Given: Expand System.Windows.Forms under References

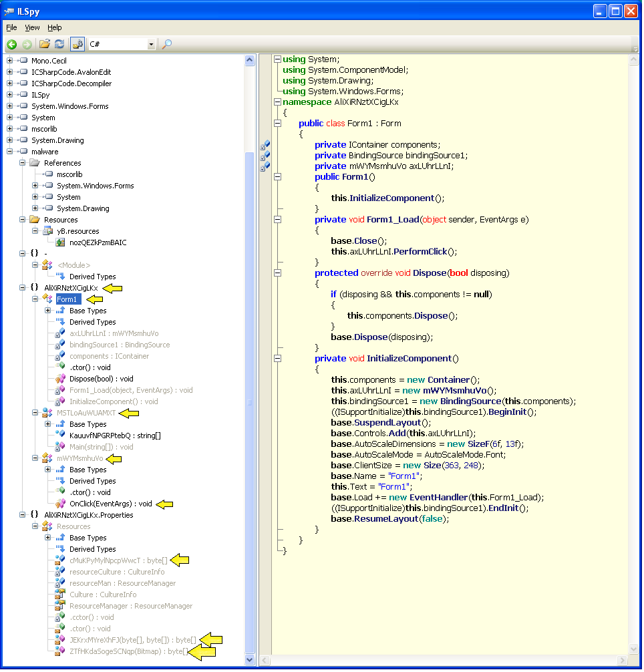Looking at the screenshot, I should pyautogui.click(x=35, y=186).
